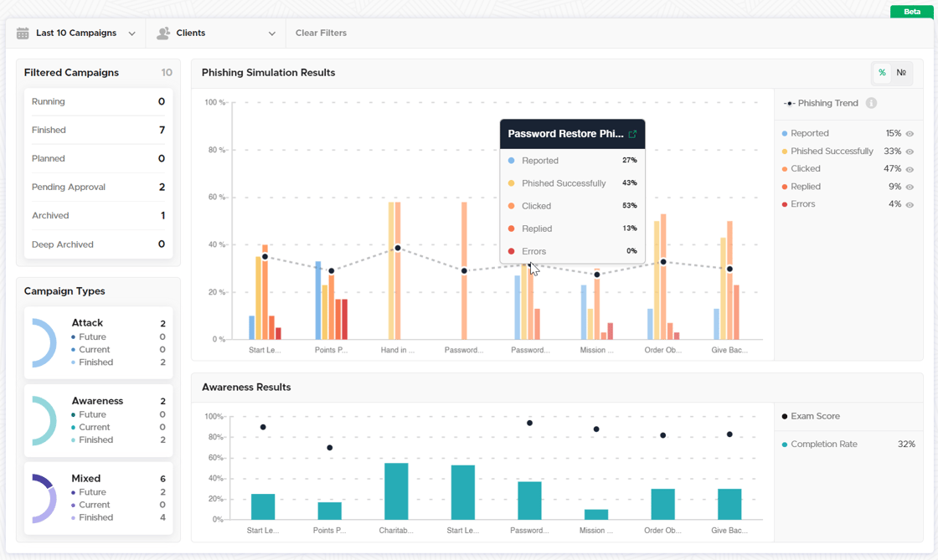Click the calendar icon beside Last 10 Campaigns
938x560 pixels.
tap(23, 33)
